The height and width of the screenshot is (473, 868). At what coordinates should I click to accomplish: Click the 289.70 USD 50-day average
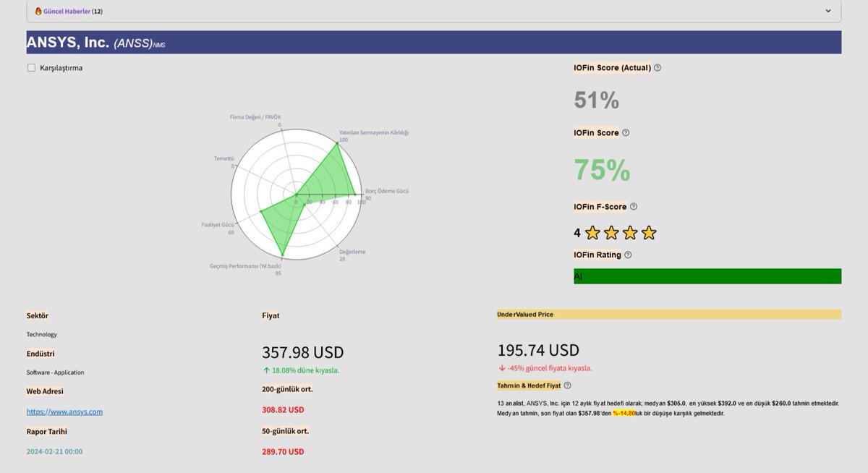click(283, 451)
